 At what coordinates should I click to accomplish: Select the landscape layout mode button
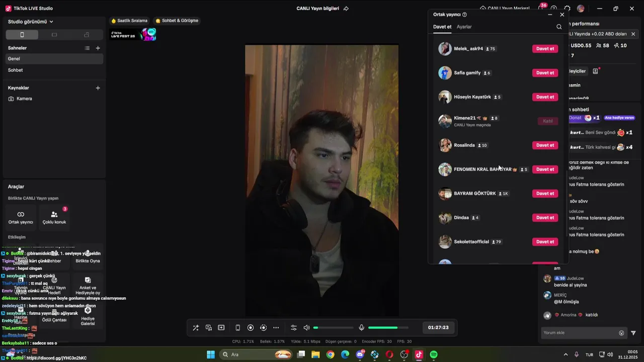click(x=54, y=35)
